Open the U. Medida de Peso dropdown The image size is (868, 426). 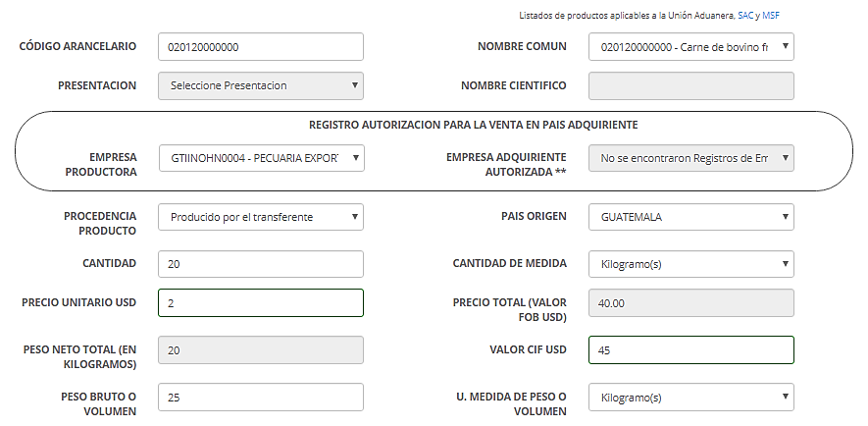pos(691,398)
